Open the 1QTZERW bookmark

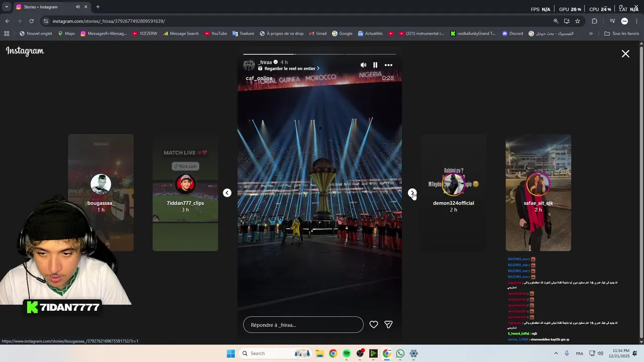tap(145, 34)
